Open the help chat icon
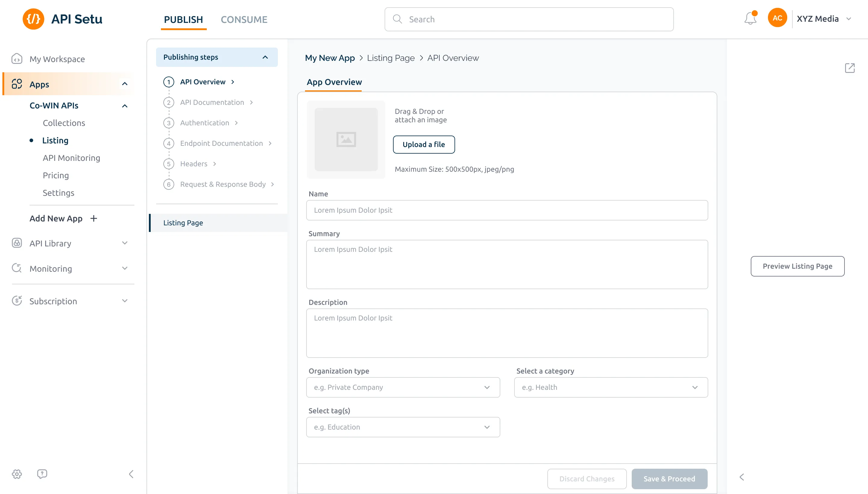868x494 pixels. click(x=42, y=474)
